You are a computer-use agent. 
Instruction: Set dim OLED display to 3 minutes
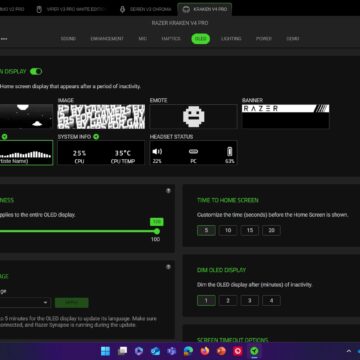(250, 300)
